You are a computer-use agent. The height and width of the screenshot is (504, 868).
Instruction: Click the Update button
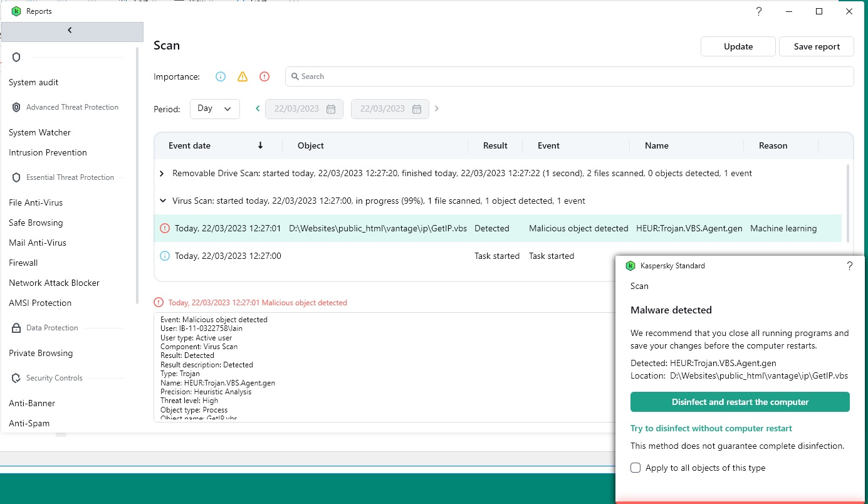pyautogui.click(x=738, y=46)
